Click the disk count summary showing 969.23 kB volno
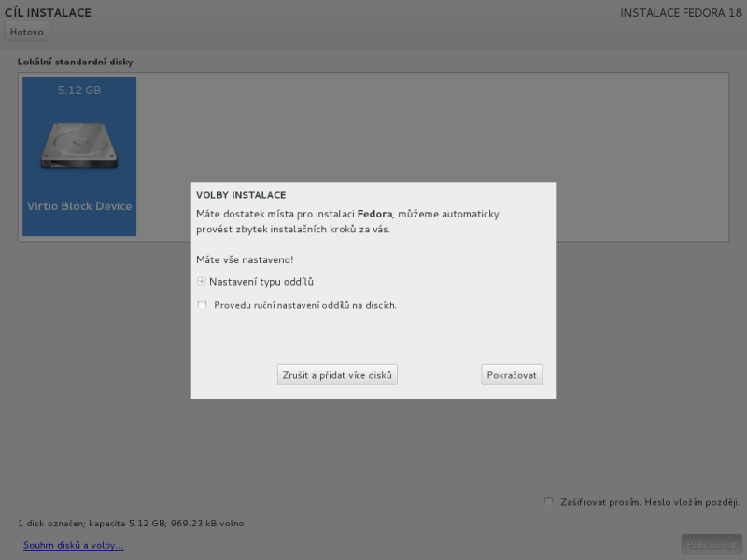Screen dimensions: 747x560 (130, 523)
